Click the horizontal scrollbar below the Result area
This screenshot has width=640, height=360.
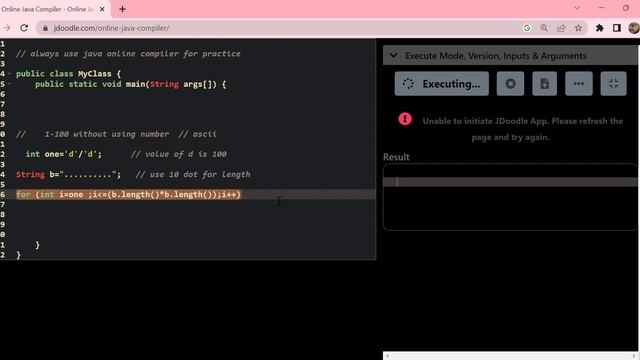pyautogui.click(x=511, y=356)
